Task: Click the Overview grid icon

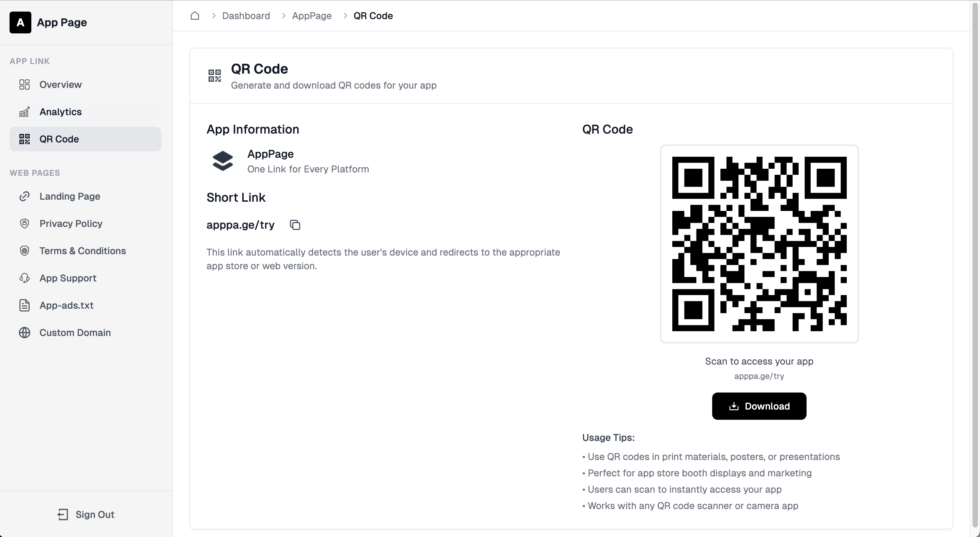Action: click(x=24, y=85)
